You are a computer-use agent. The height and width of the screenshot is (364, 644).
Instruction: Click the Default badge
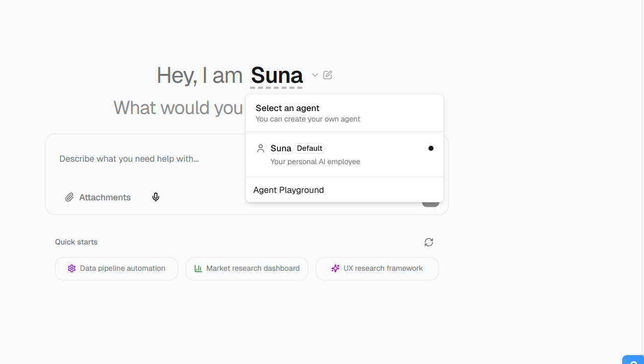310,148
